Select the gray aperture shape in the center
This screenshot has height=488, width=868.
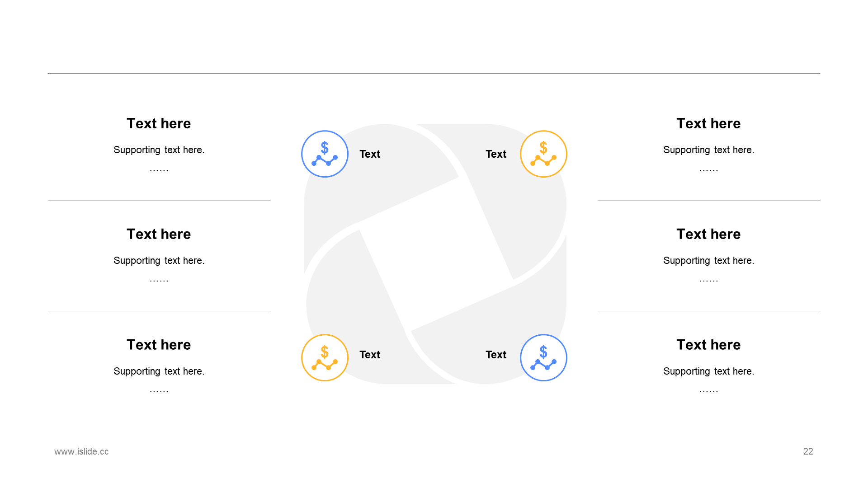tap(435, 254)
